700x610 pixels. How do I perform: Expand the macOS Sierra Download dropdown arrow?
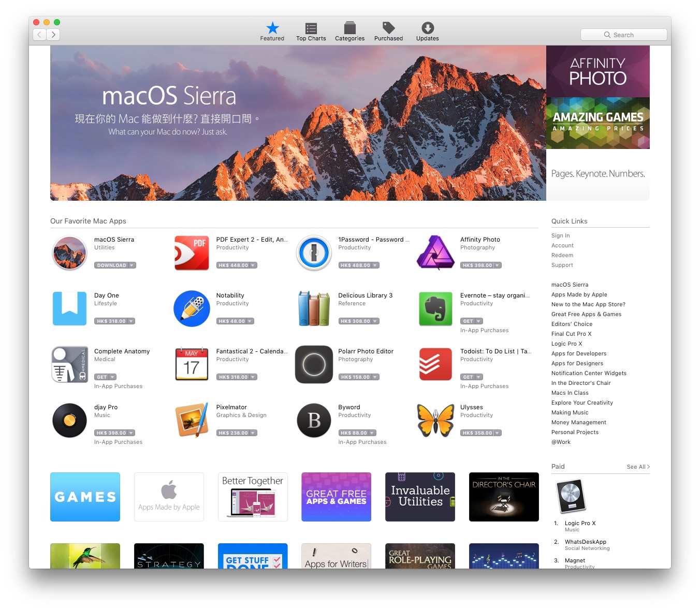click(132, 265)
